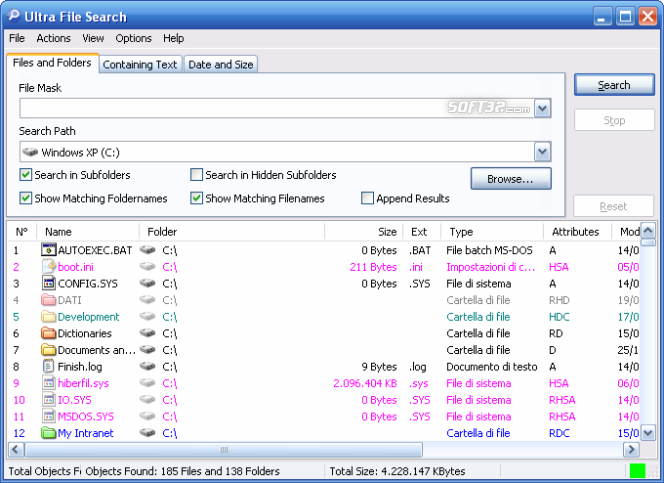Click the Development folder icon
The height and width of the screenshot is (483, 664).
[x=49, y=317]
